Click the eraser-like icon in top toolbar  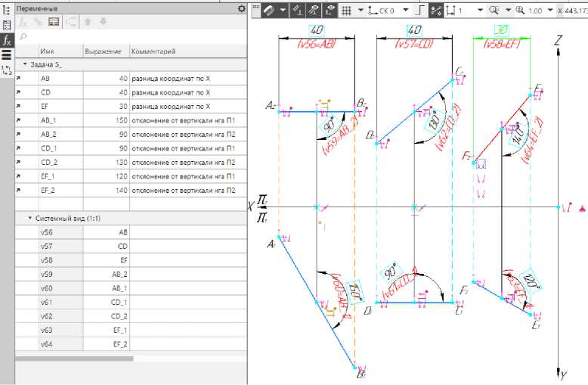click(x=268, y=11)
